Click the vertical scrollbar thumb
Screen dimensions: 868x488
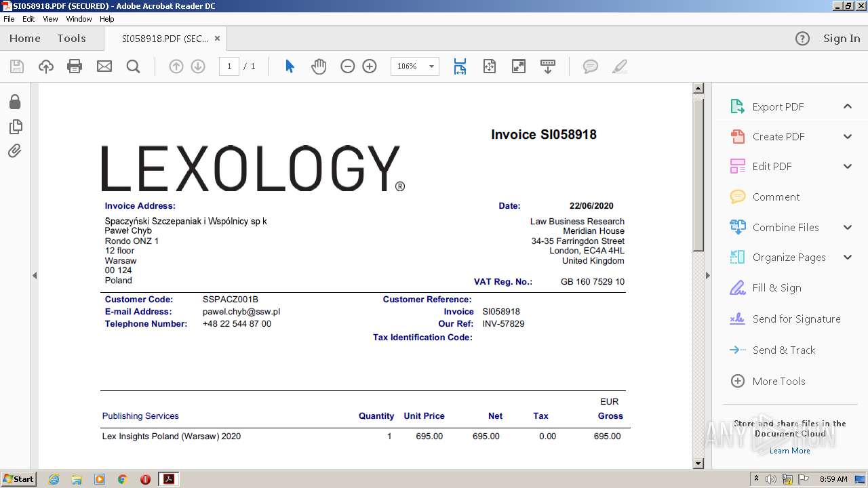tap(698, 174)
